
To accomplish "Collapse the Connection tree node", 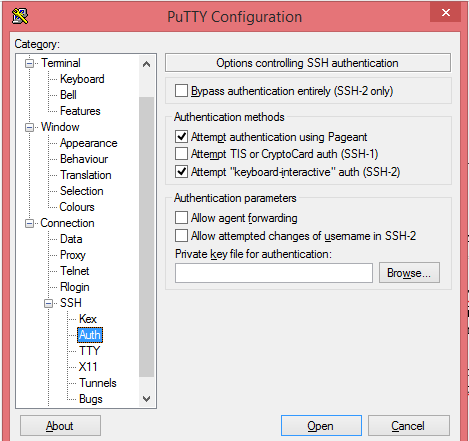I will click(x=30, y=223).
